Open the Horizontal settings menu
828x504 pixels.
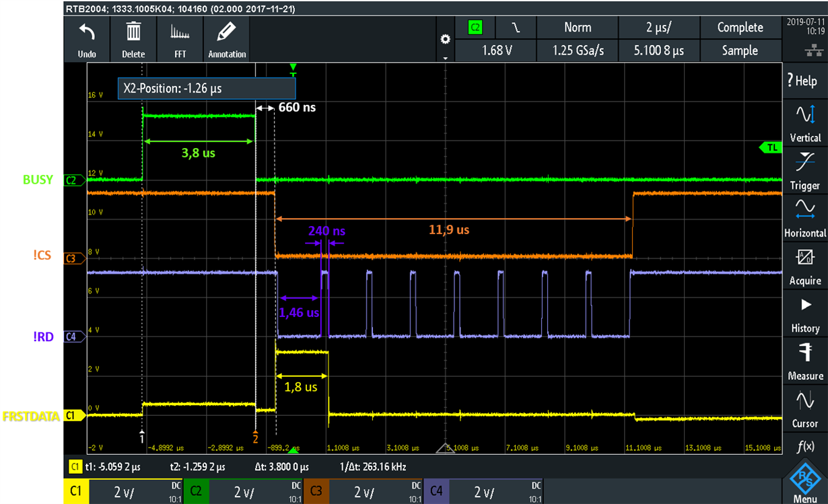tap(805, 219)
